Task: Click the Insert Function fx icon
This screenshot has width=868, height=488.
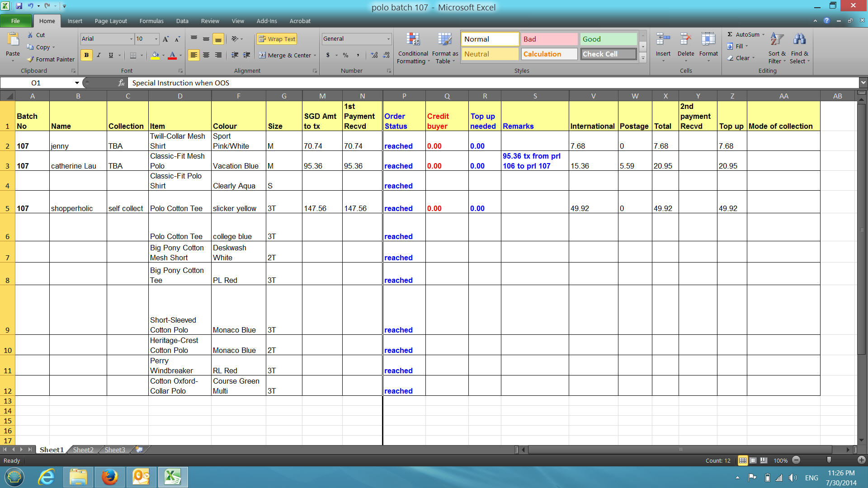Action: 121,83
